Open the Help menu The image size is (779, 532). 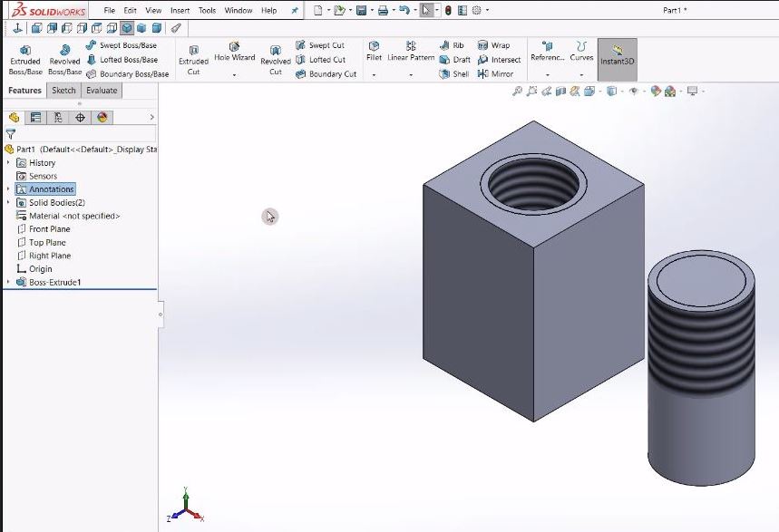[268, 11]
